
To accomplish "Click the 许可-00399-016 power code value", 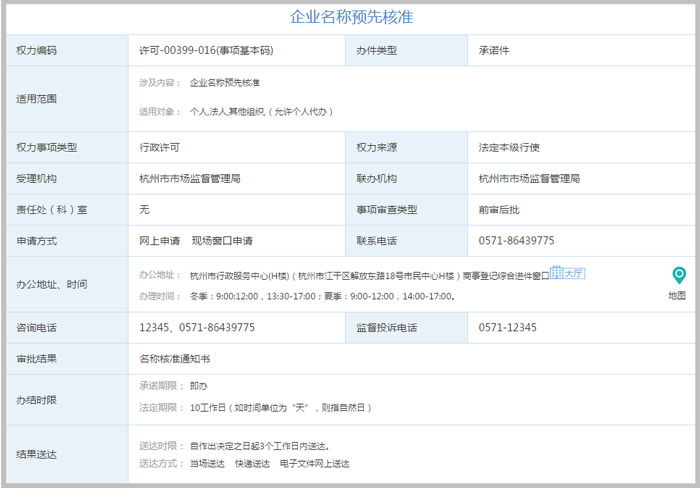I will (x=206, y=50).
